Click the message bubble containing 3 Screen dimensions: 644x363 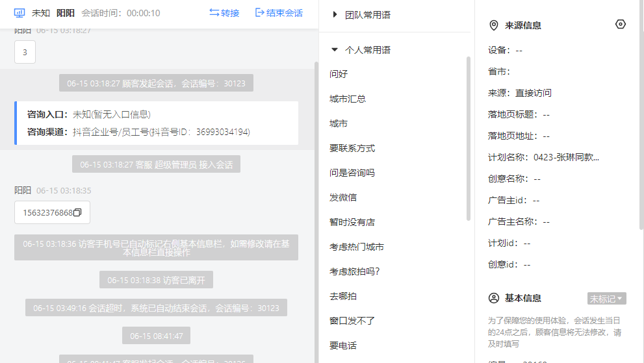(x=25, y=52)
